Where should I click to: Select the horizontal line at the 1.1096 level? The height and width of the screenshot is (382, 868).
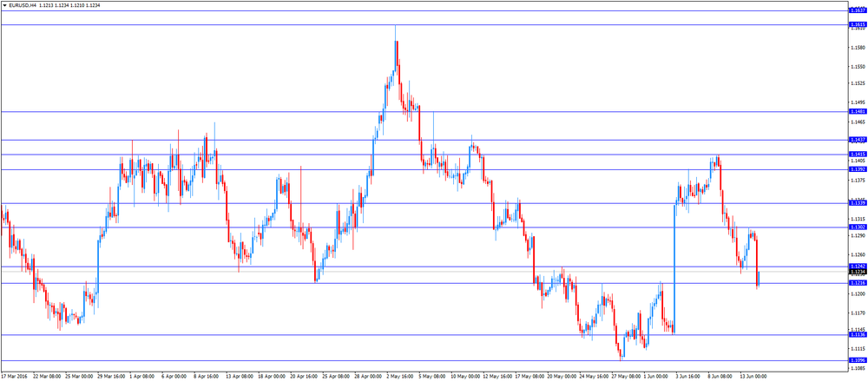click(424, 360)
